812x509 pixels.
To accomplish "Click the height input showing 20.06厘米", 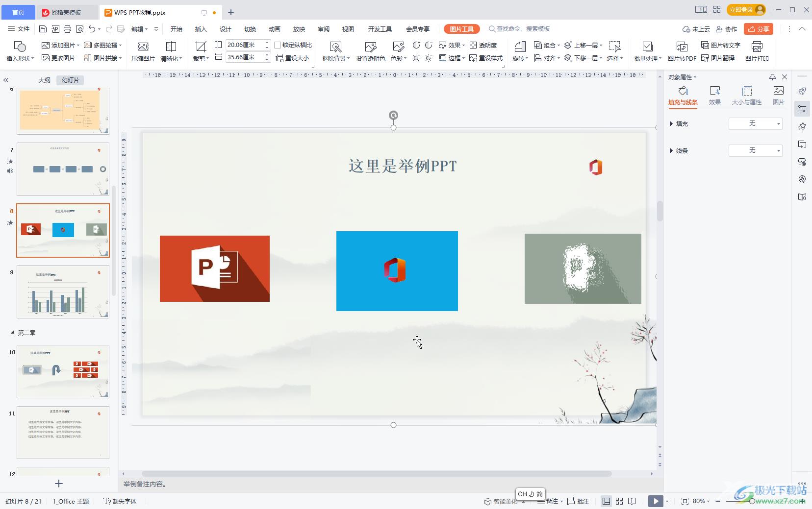I will 245,45.
